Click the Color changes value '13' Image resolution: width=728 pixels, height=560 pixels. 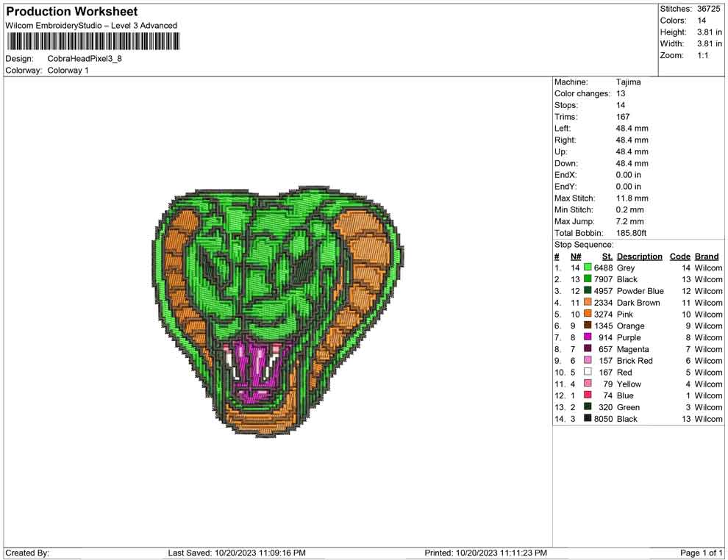[621, 94]
